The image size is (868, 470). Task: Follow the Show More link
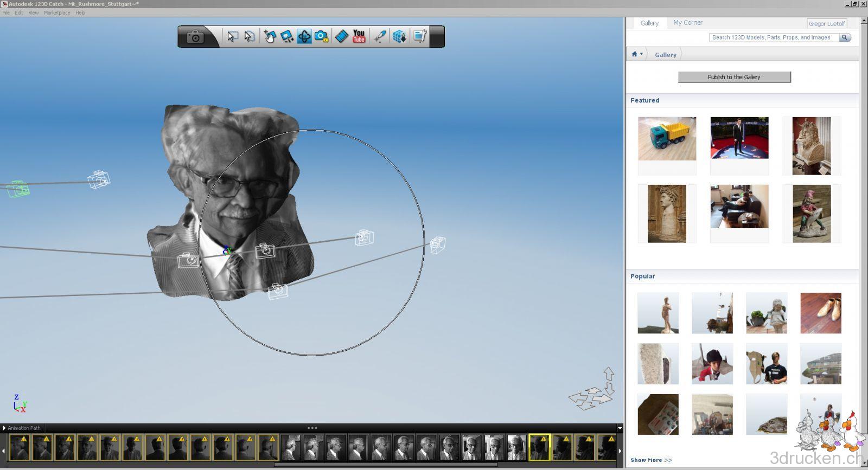tap(651, 460)
